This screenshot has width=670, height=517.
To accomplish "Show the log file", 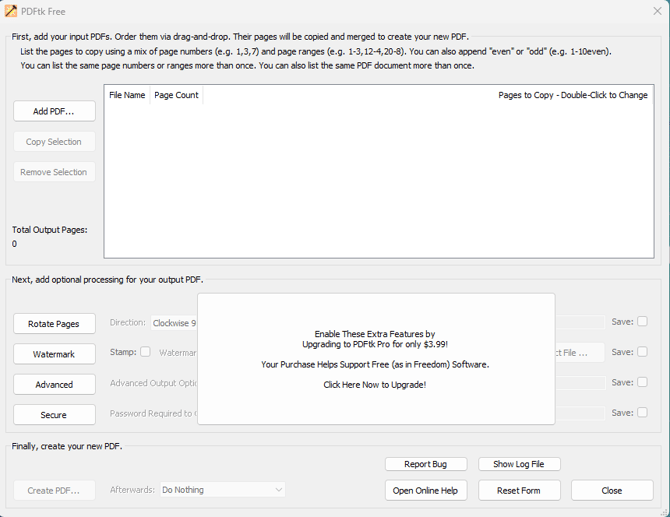I will [x=518, y=464].
